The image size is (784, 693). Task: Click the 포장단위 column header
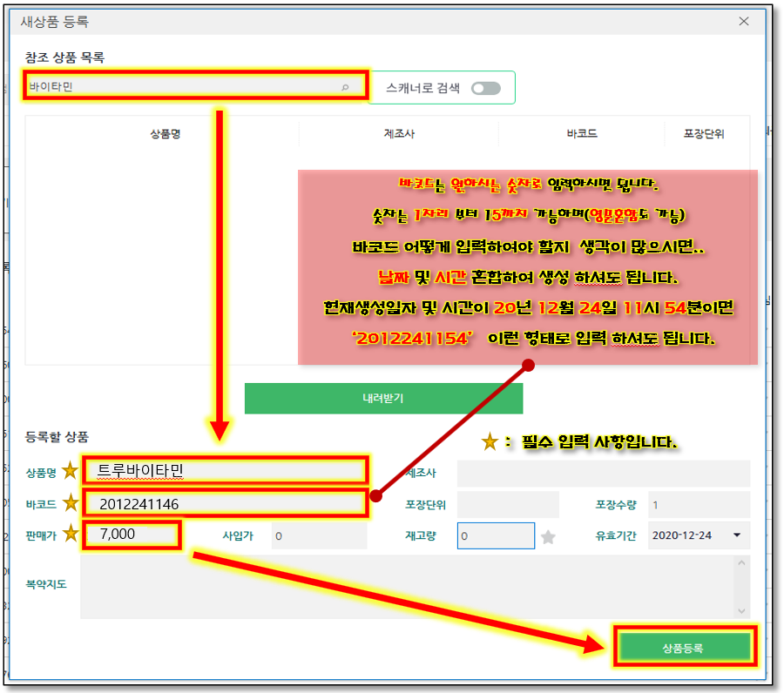705,134
